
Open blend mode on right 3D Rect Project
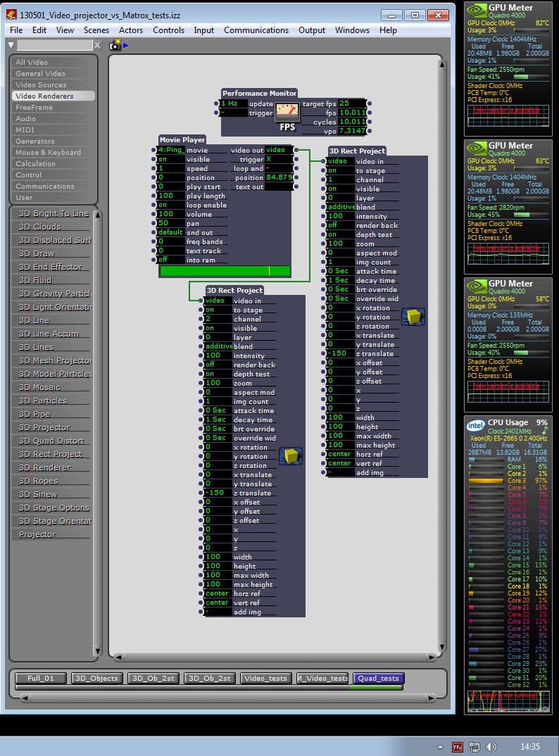(x=341, y=207)
